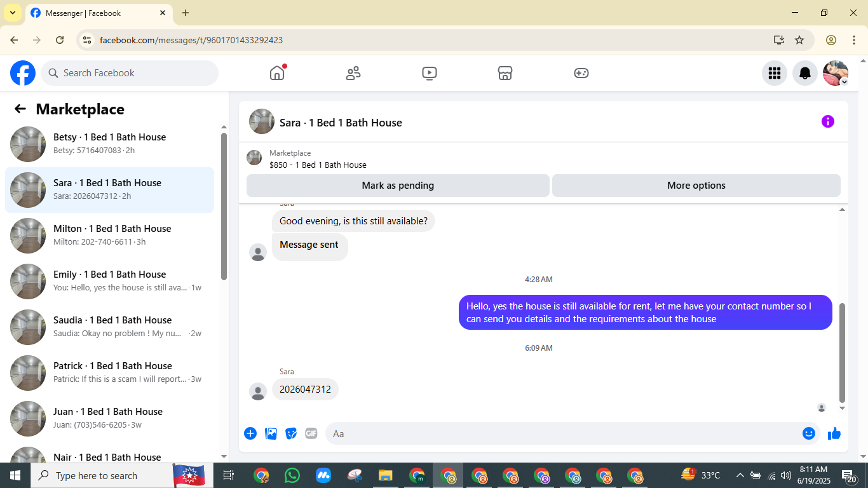This screenshot has width=868, height=488.
Task: Open the Chrome profile icon
Action: 831,40
